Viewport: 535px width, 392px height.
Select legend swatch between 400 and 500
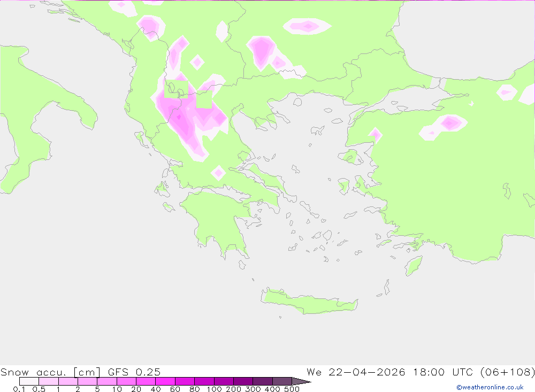[x=282, y=381]
